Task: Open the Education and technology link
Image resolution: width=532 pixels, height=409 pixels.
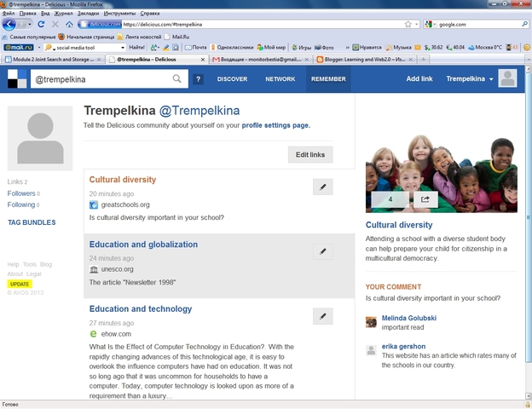Action: click(x=141, y=308)
